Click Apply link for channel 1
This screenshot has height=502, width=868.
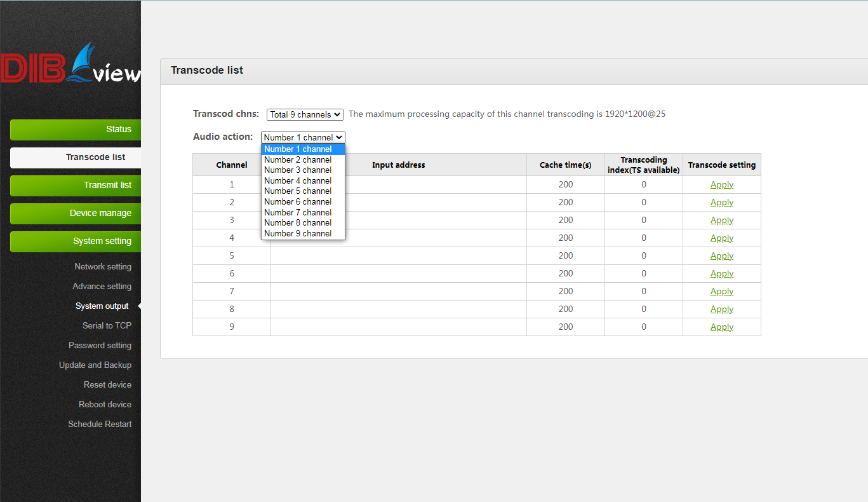point(721,185)
